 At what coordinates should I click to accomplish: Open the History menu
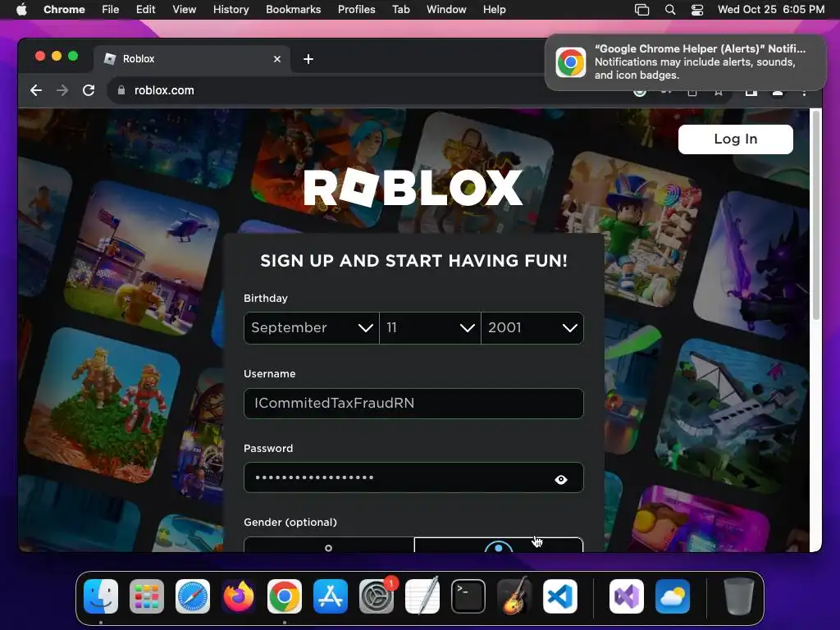[x=231, y=10]
